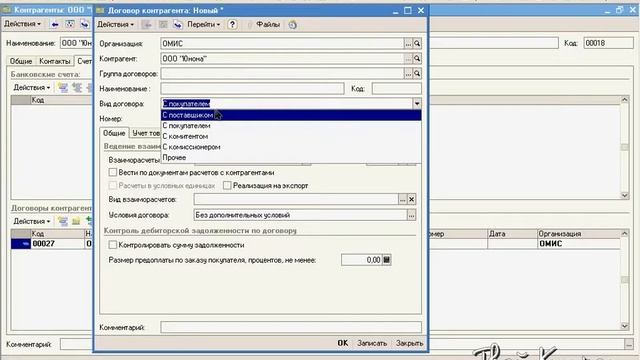Click the blue arrow icon left of Перейти
Screen dimensions: 640x360
pyautogui.click(x=178, y=24)
